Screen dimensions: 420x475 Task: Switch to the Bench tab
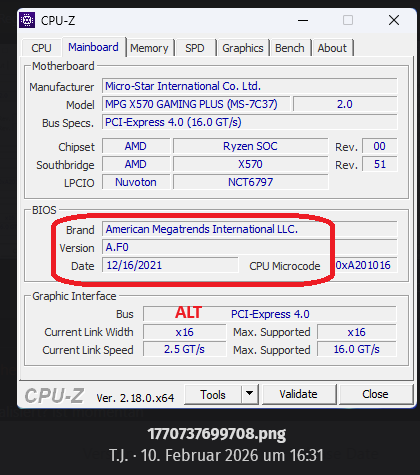pos(290,48)
